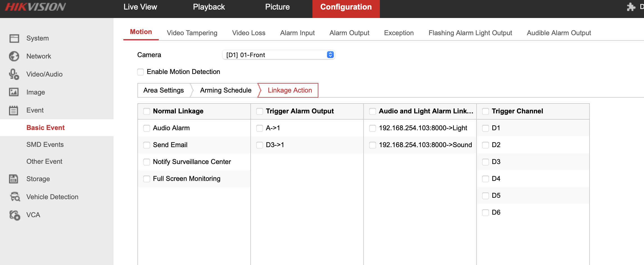Expand the Normal Linkage header checkbox
Viewport: 644px width, 265px height.
[146, 111]
